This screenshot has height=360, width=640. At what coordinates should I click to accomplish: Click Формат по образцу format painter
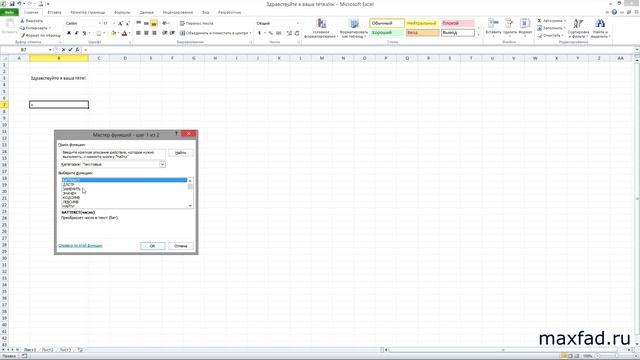click(41, 36)
